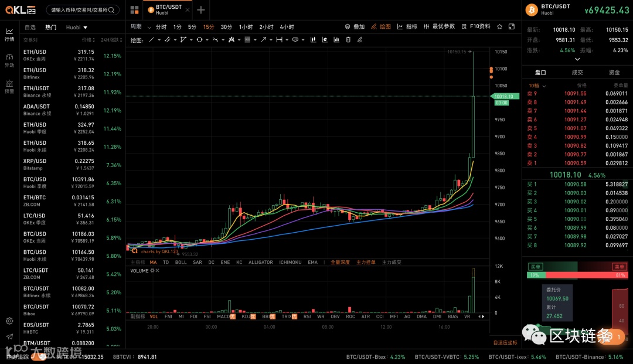
Task: Enable 主力成交 major trades display
Action: tap(392, 263)
